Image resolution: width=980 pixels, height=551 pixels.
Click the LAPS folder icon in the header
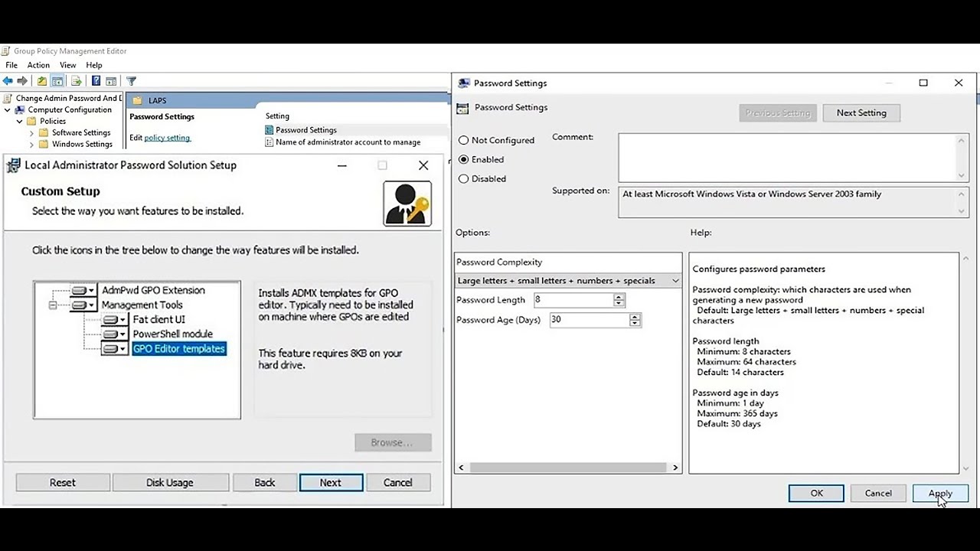click(x=138, y=100)
